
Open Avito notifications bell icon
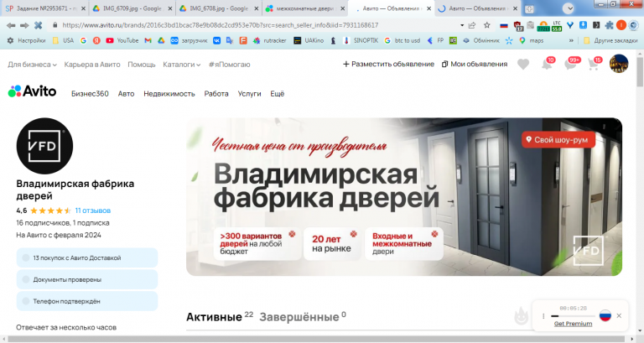(x=548, y=64)
